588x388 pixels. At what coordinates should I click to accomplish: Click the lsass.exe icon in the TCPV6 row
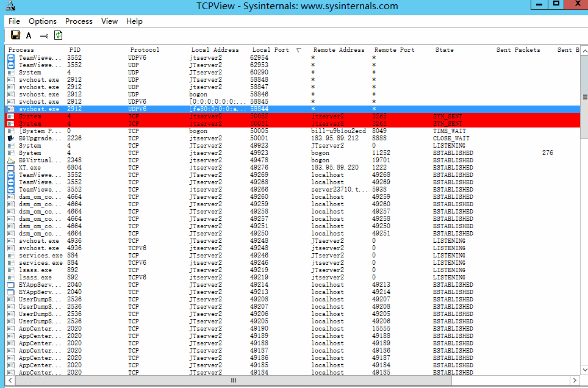click(x=11, y=278)
